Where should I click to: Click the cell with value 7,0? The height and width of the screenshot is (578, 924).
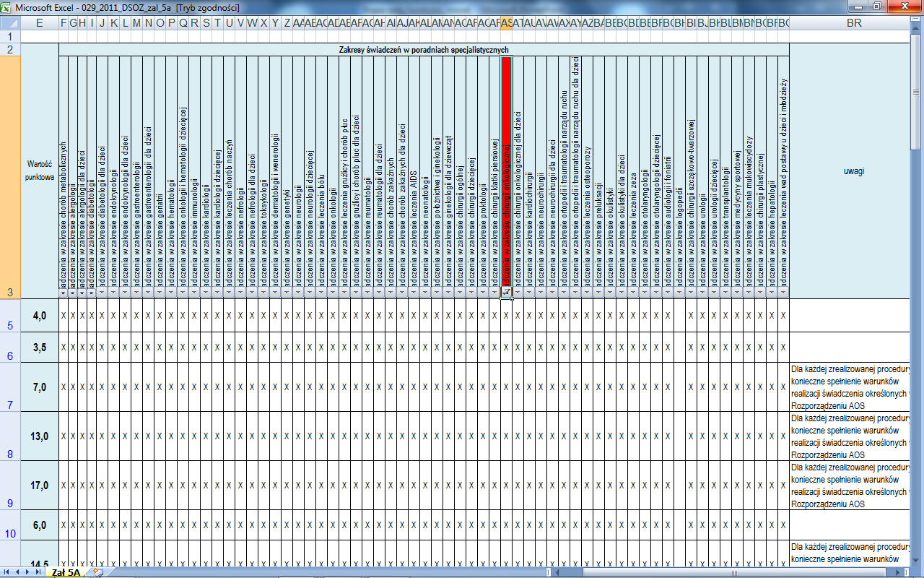[40, 387]
